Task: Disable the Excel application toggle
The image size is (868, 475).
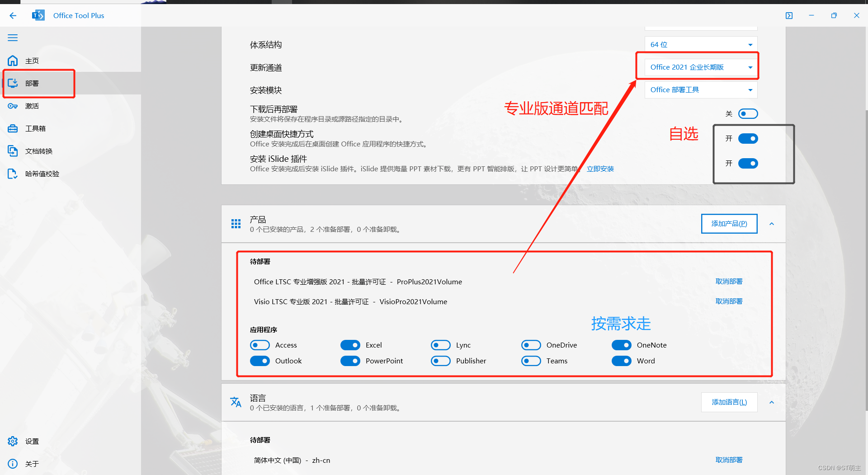Action: click(350, 345)
